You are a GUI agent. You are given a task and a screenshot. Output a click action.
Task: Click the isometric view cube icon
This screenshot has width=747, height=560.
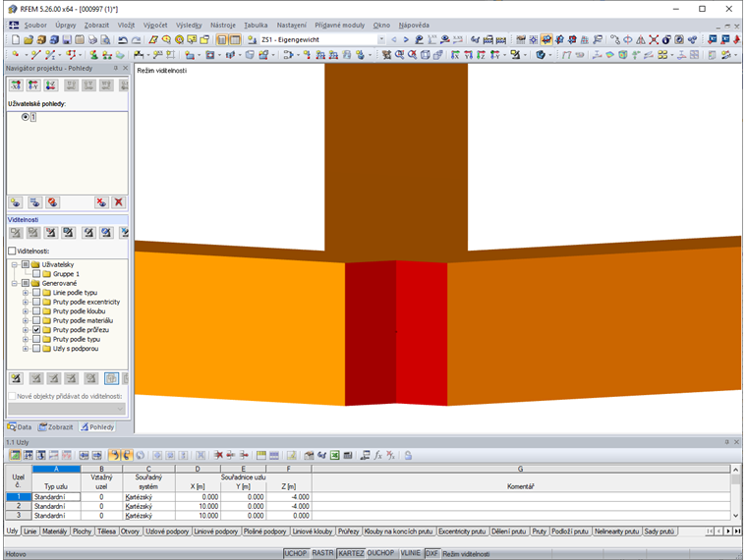(x=425, y=55)
